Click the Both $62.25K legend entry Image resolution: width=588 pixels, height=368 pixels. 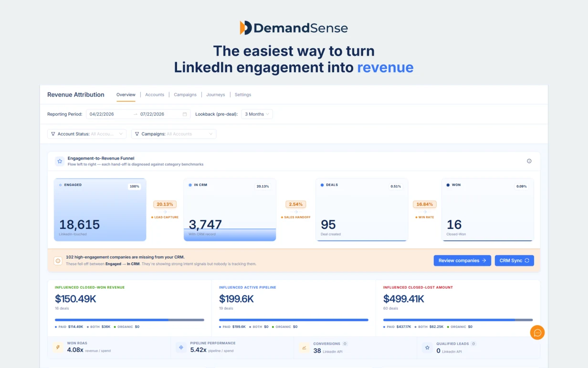429,327
